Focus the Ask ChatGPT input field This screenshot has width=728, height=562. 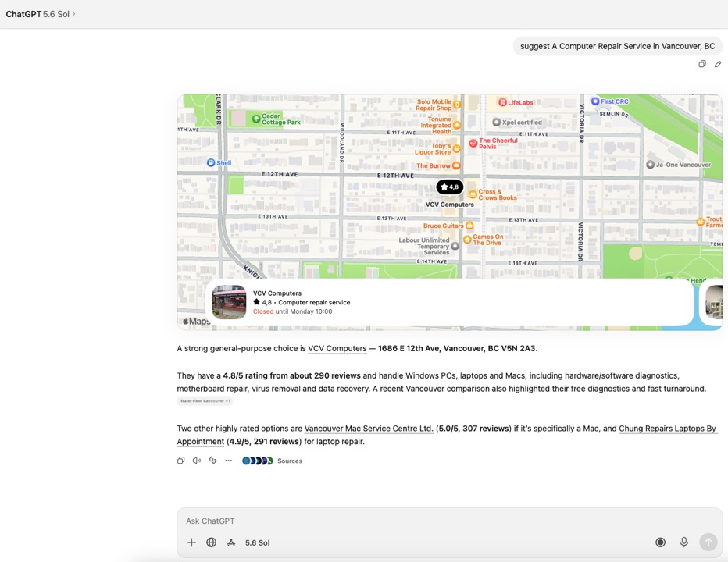448,521
